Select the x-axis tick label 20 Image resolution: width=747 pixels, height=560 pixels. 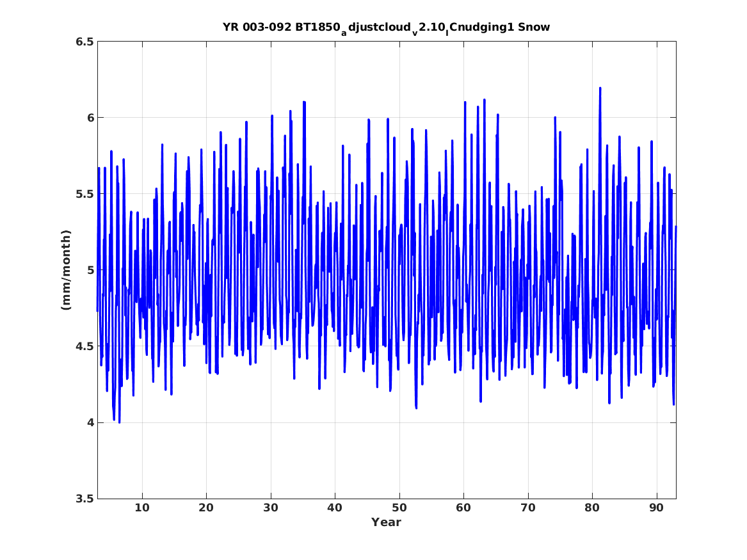click(206, 508)
